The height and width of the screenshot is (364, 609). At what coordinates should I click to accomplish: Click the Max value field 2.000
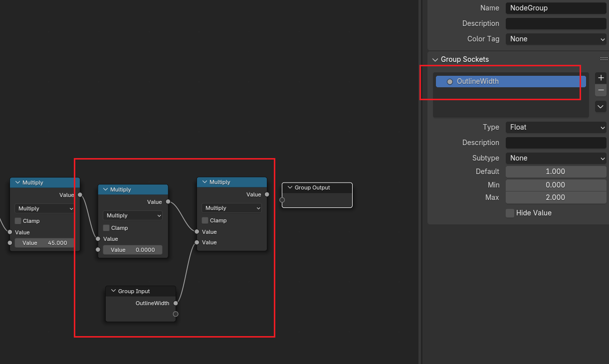(556, 197)
